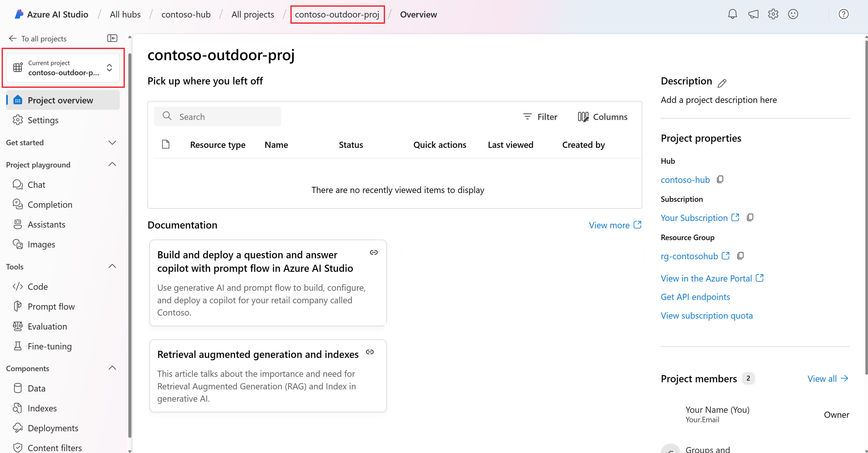This screenshot has width=868, height=453.
Task: Click the Your Name (You) member entry
Action: point(717,414)
